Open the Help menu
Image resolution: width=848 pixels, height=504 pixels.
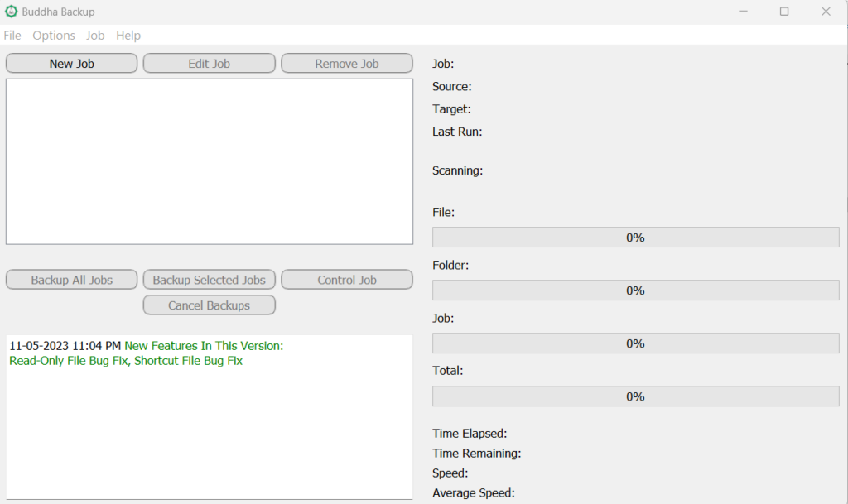pos(128,36)
